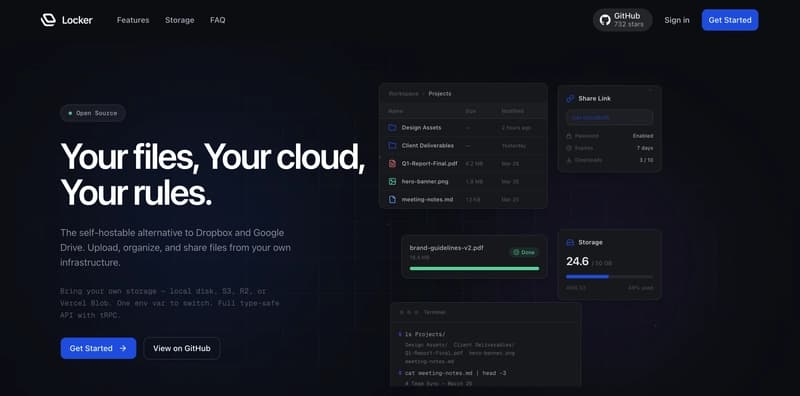This screenshot has width=800, height=396.
Task: Select the Q1-Report-Final.pdf file name
Action: [x=429, y=163]
